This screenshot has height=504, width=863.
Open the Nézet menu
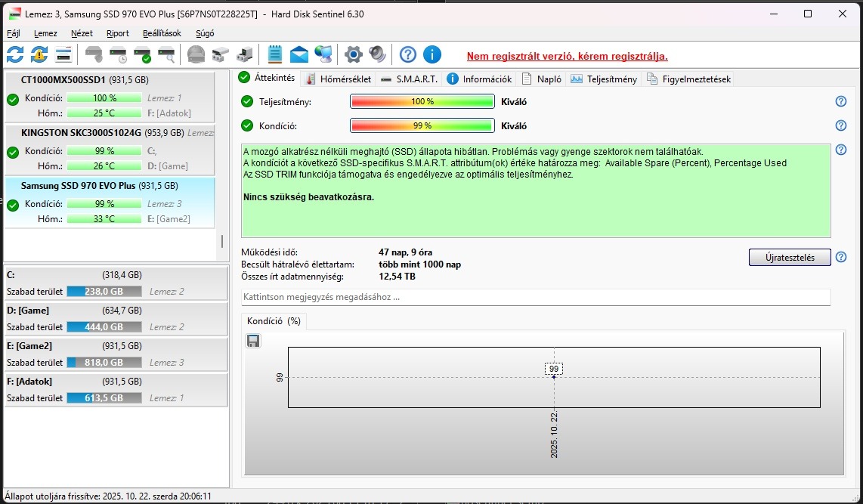tap(82, 33)
